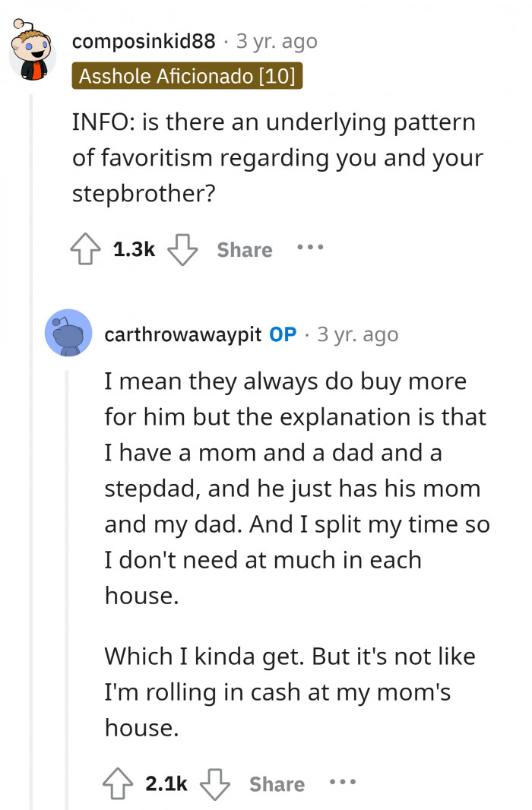The width and height of the screenshot is (532, 810).
Task: Open the Share icon on the top comment
Action: (x=243, y=248)
